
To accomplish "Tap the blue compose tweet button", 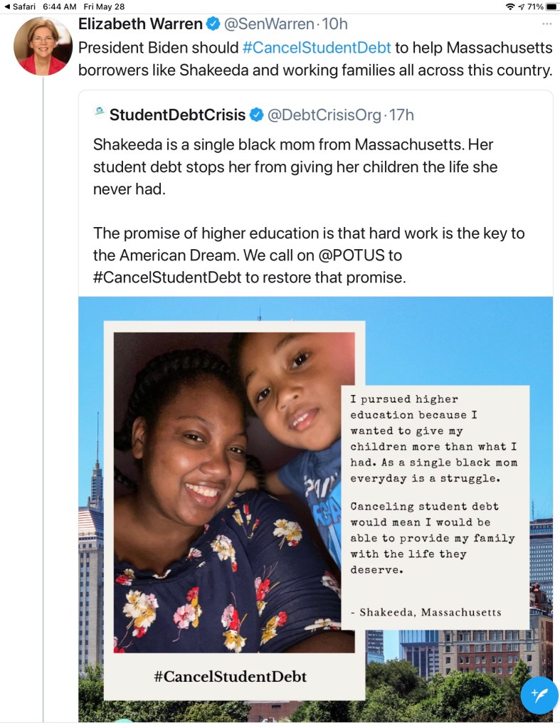I will pyautogui.click(x=539, y=695).
